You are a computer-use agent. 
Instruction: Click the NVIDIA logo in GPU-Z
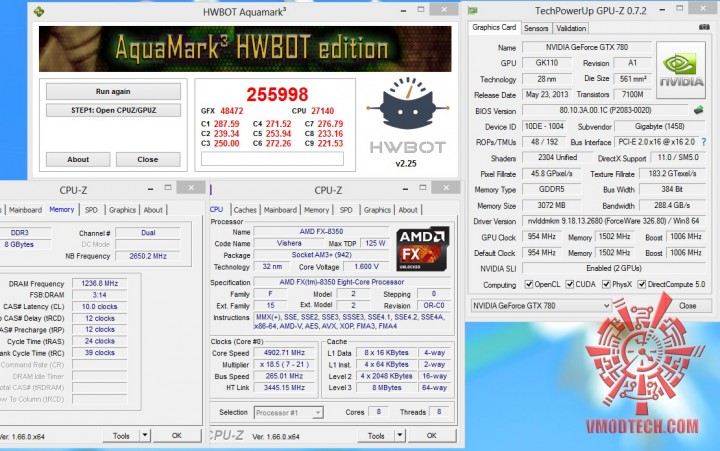click(x=681, y=70)
